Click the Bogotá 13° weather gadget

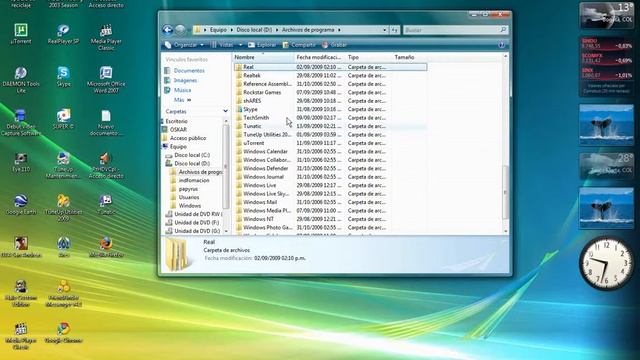607,16
